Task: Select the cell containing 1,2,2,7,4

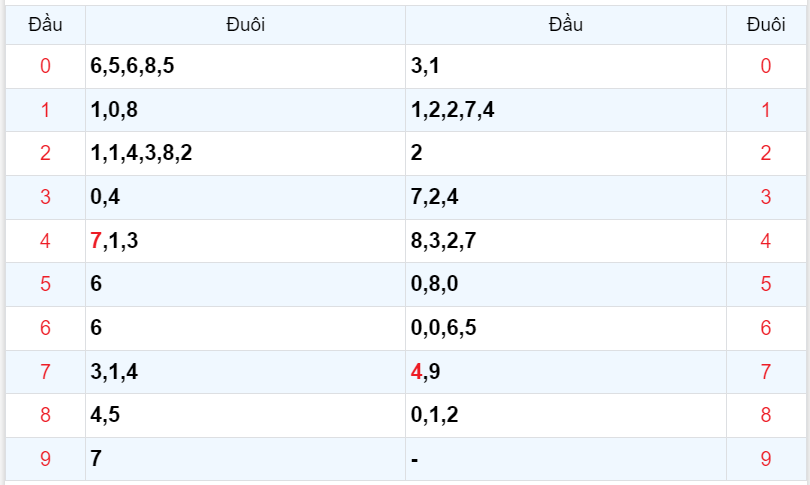Action: (452, 110)
